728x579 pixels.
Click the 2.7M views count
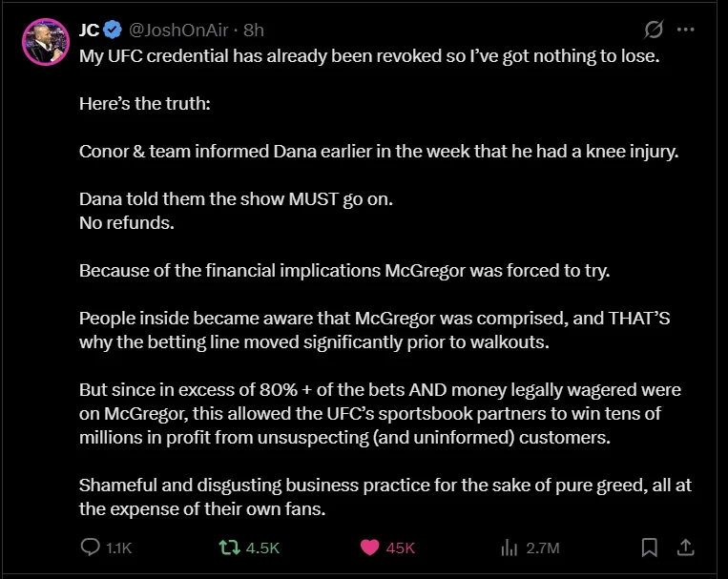pyautogui.click(x=543, y=548)
